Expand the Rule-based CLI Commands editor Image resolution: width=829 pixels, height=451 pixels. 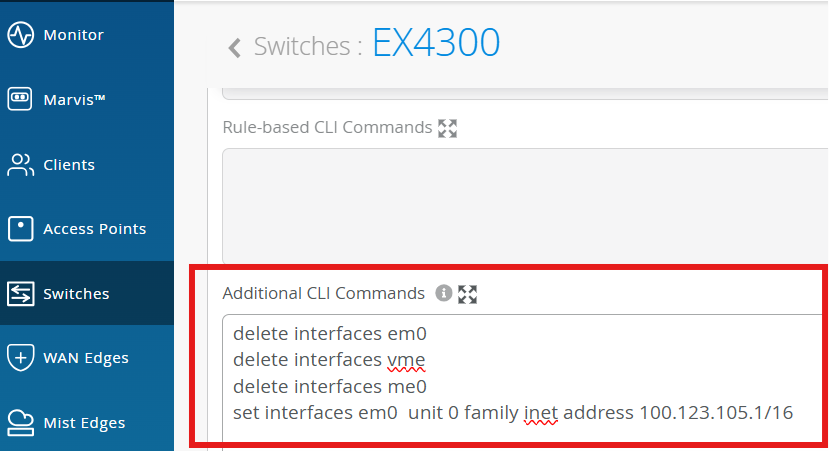[x=447, y=128]
